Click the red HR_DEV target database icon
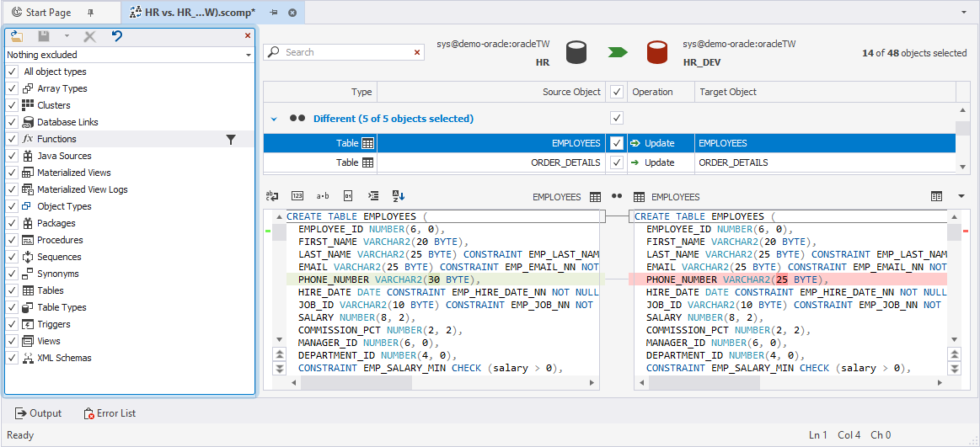Screen dimensions: 980x447 click(657, 53)
